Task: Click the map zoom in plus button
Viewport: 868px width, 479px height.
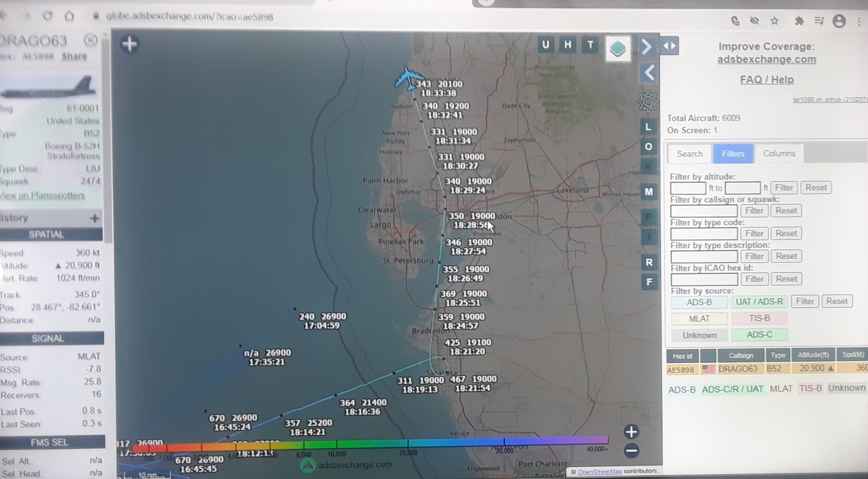Action: click(x=631, y=432)
